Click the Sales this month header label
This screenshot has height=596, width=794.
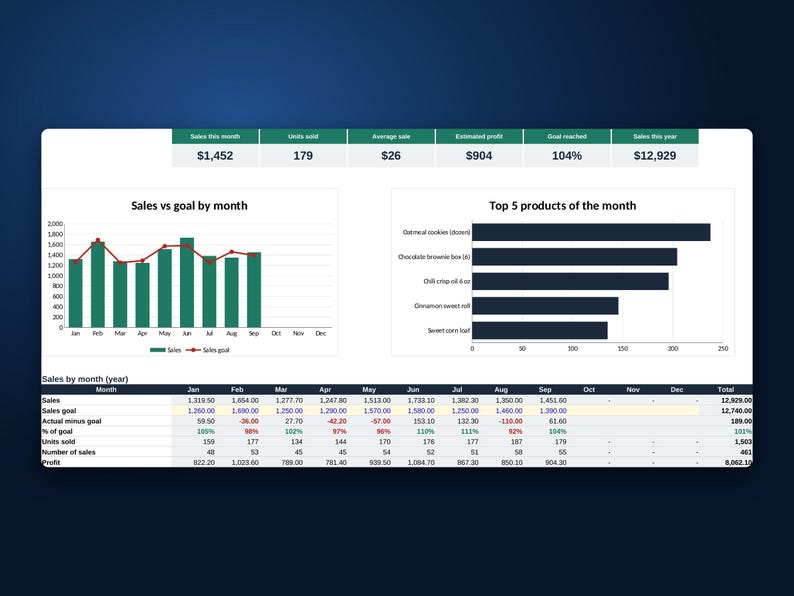(215, 136)
